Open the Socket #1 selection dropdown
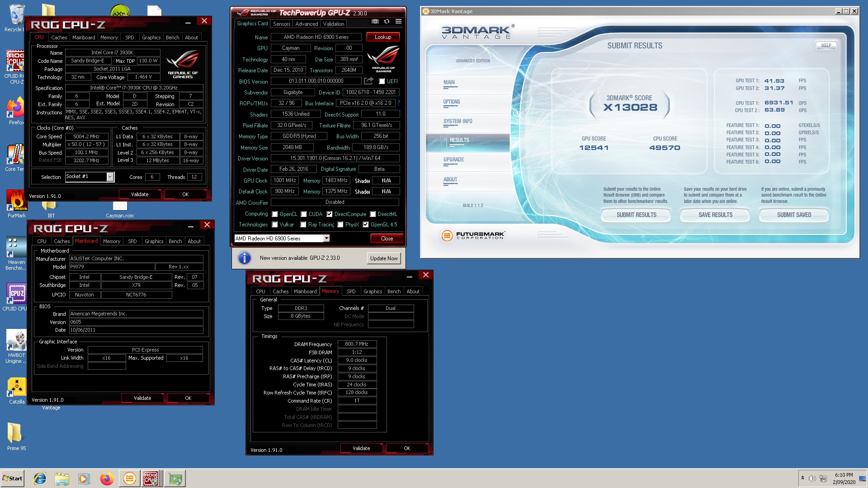The width and height of the screenshot is (868, 488). tap(110, 177)
